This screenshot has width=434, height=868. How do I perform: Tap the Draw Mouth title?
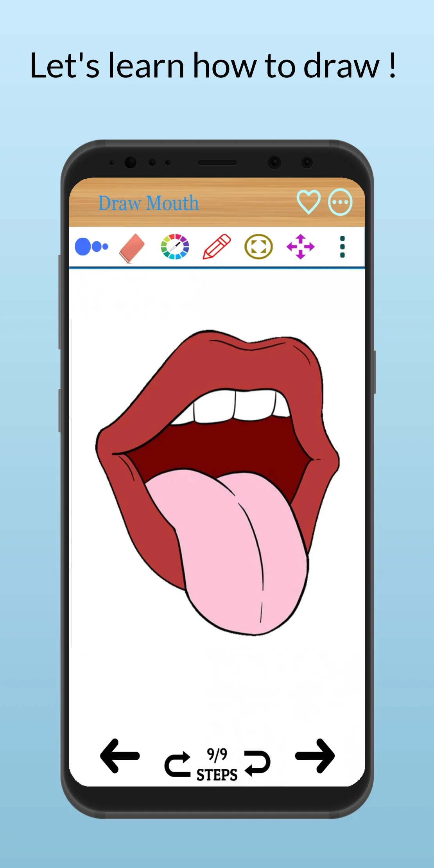point(149,203)
